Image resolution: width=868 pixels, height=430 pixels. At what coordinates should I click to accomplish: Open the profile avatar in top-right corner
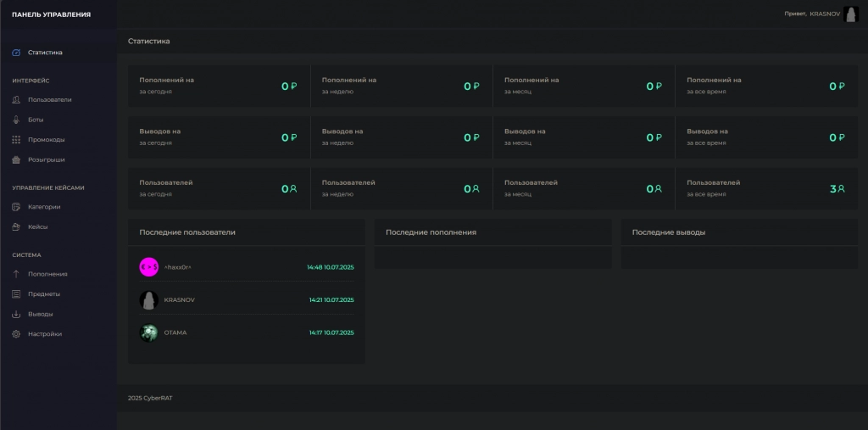850,14
